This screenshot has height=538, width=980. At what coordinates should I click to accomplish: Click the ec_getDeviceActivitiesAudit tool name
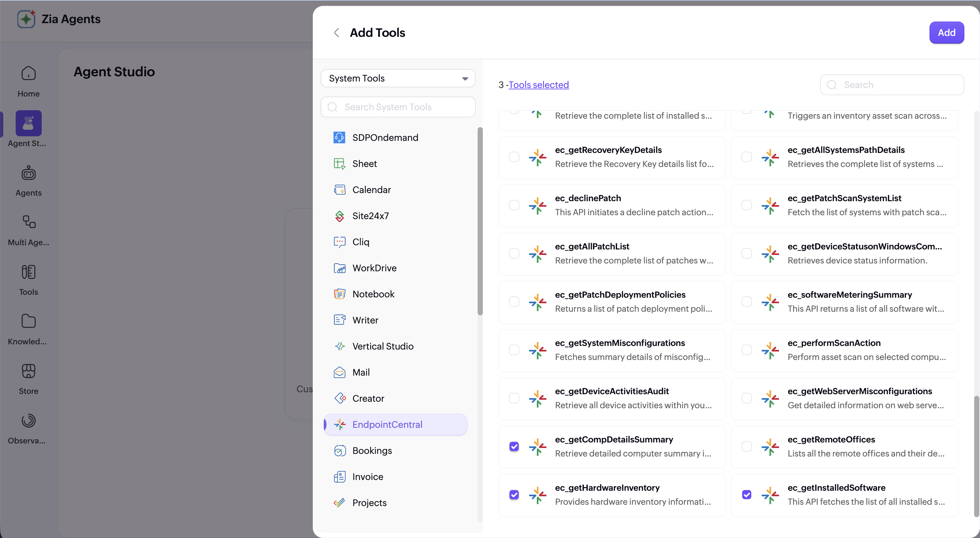coord(612,391)
